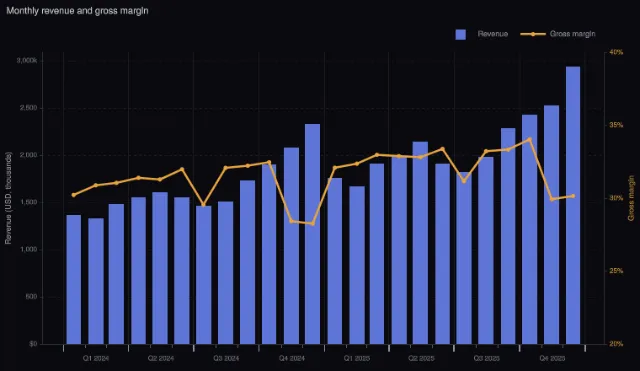Screen dimensions: 640x371
Task: Click the $0 tick on the revenue axis
Action: (x=33, y=344)
